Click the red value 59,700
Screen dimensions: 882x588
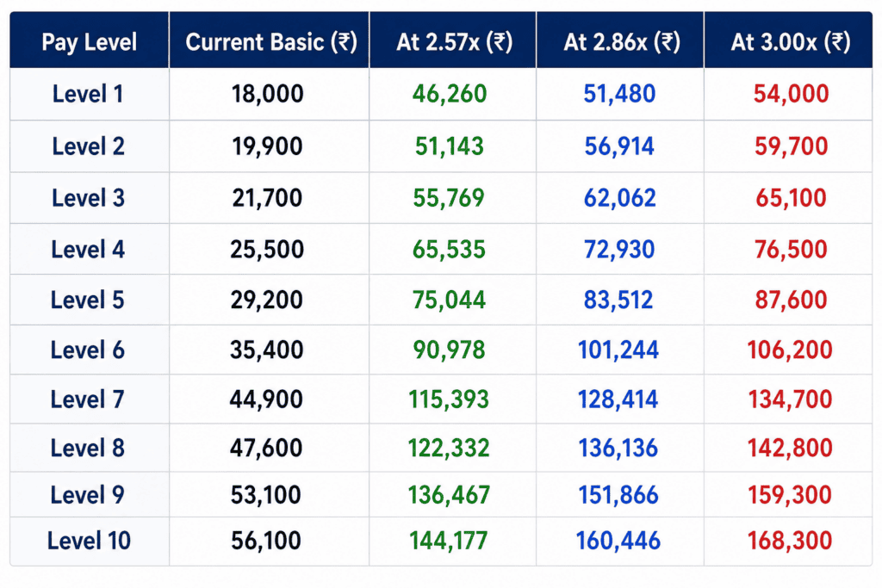click(x=791, y=146)
